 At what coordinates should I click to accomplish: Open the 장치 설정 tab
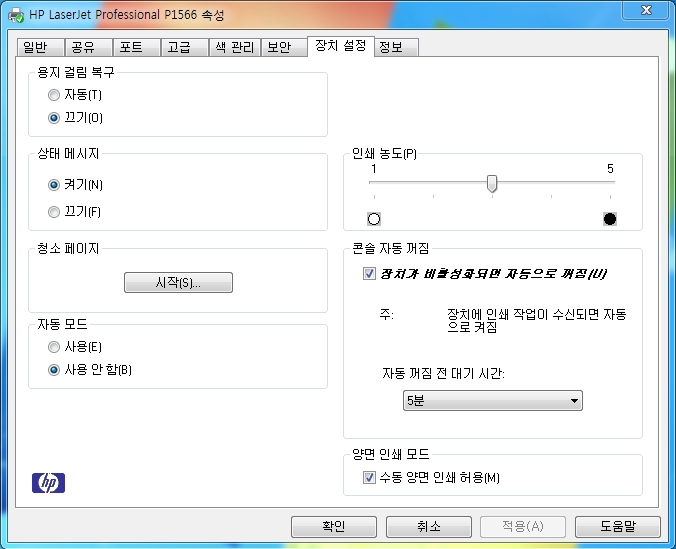pos(341,46)
